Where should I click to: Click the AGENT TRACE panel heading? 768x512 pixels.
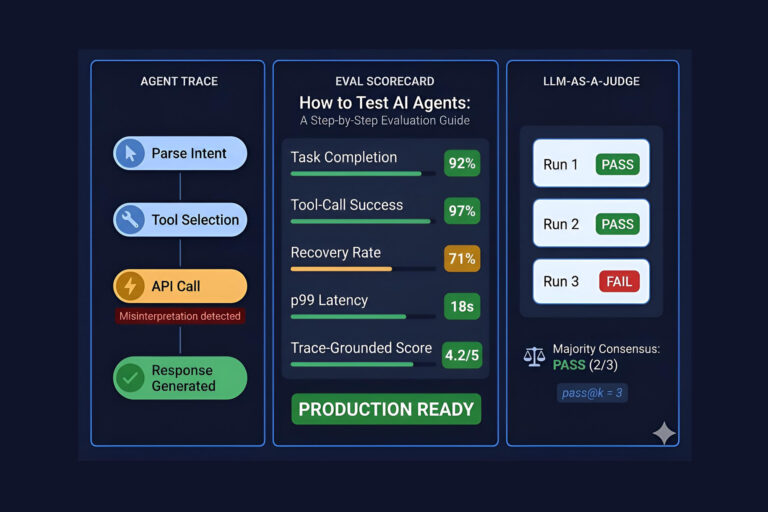click(179, 81)
